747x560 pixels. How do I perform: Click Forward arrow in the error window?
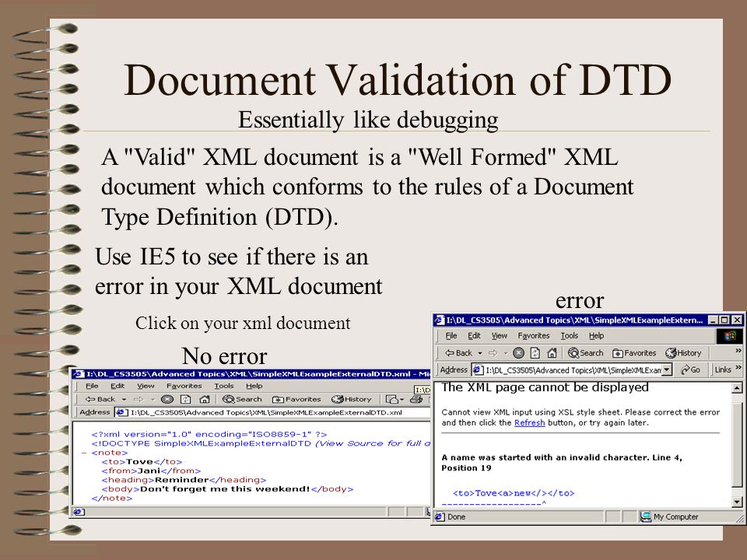[493, 353]
